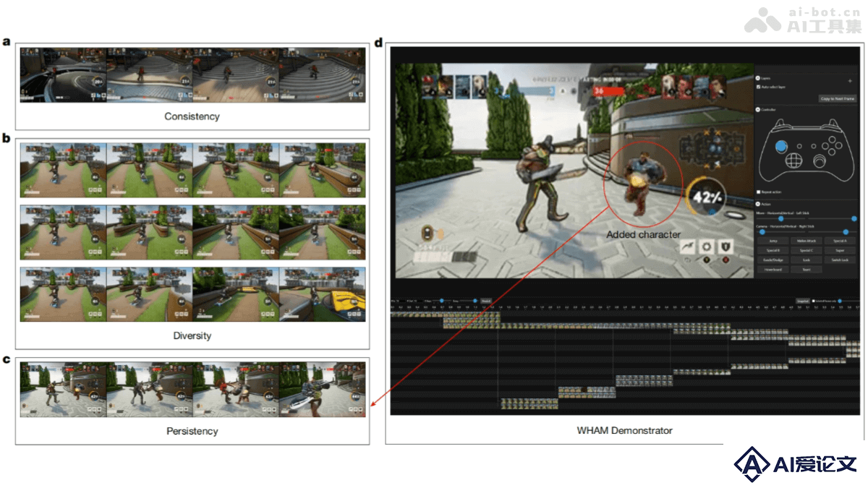Click the bottom face button on the controller diagram
Image resolution: width=868 pixels, height=488 pixels.
pos(832,151)
